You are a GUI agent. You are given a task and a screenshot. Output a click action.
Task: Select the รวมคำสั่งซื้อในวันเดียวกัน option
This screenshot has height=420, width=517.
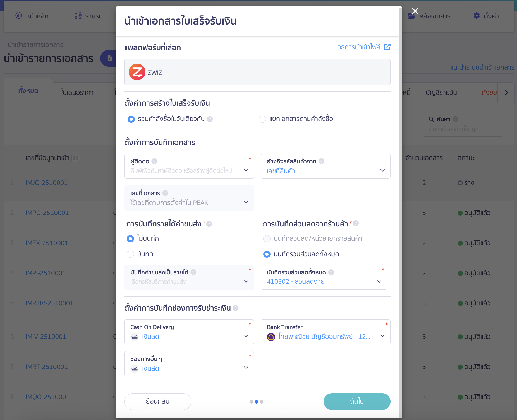pyautogui.click(x=131, y=119)
